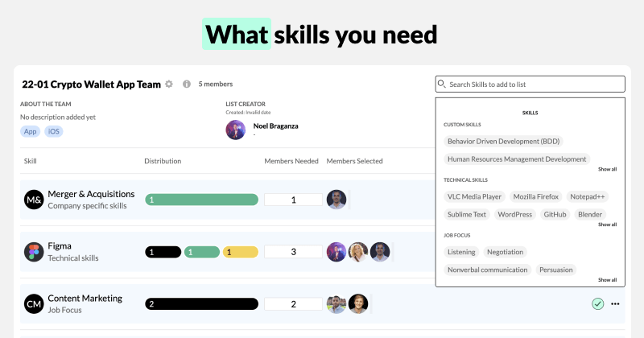Click No description added yet text
This screenshot has width=644, height=338.
coord(58,117)
